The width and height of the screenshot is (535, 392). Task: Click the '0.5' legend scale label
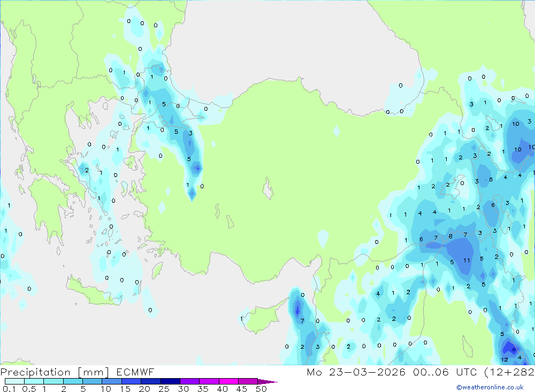[29, 389]
